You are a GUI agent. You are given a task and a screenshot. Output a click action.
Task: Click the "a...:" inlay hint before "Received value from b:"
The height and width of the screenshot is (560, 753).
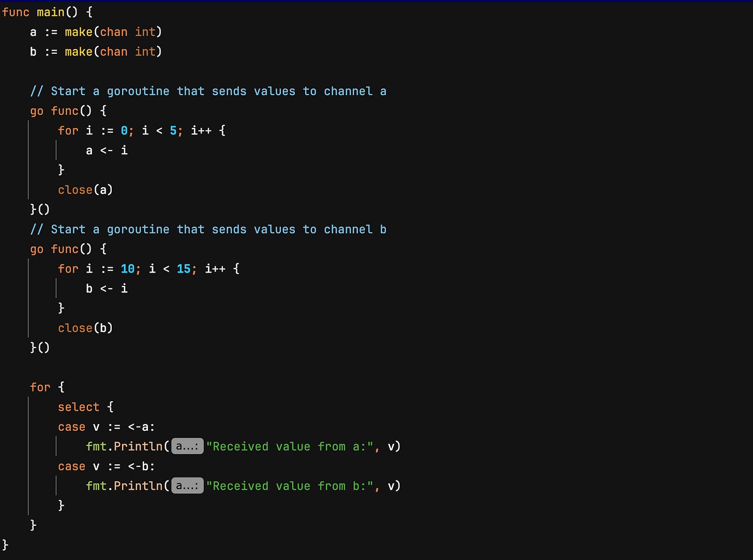click(x=187, y=486)
